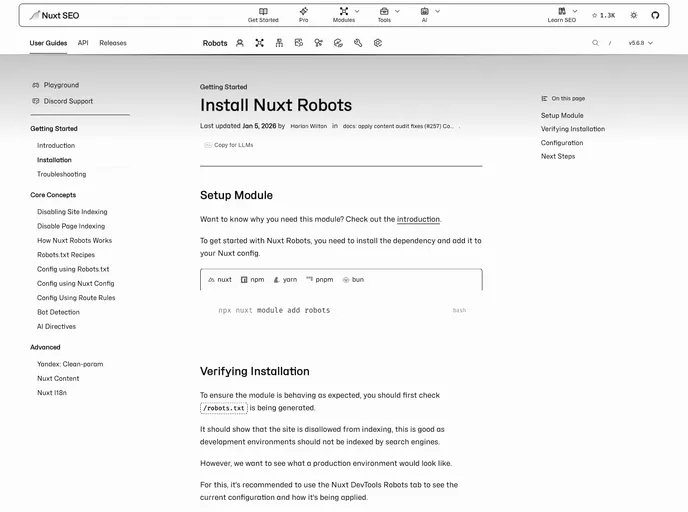The height and width of the screenshot is (512, 688).
Task: Open the Nuxt I18n sidebar page
Action: (52, 393)
